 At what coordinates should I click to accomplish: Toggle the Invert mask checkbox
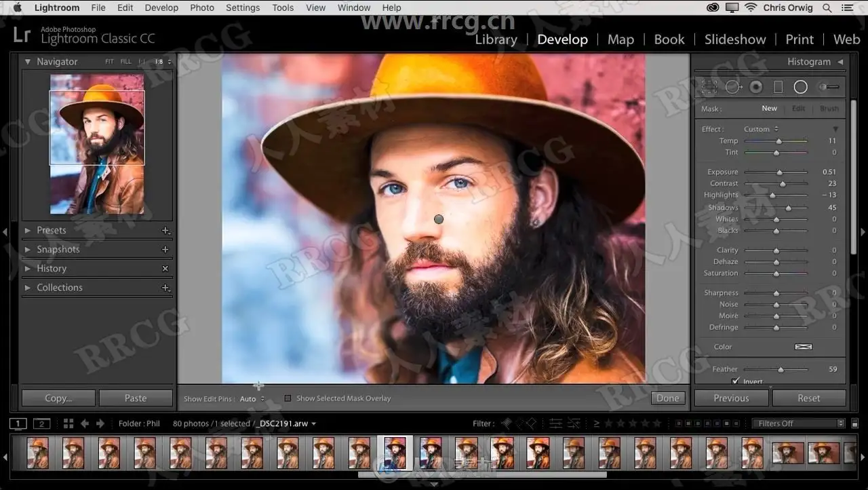tap(736, 381)
